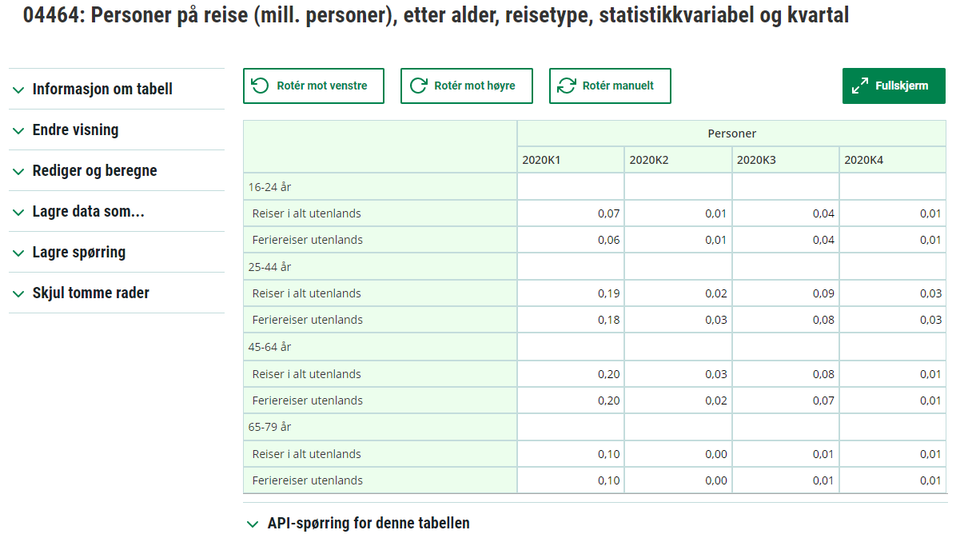Screen dimensions: 980x538
Task: Expand Lagre data som... options
Action: point(88,212)
